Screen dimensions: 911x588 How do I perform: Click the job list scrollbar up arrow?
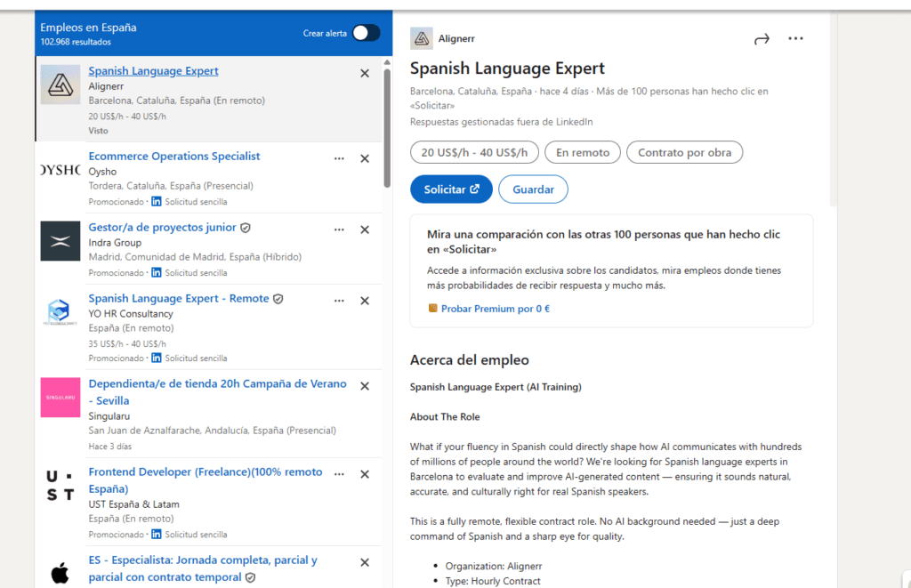coord(388,62)
